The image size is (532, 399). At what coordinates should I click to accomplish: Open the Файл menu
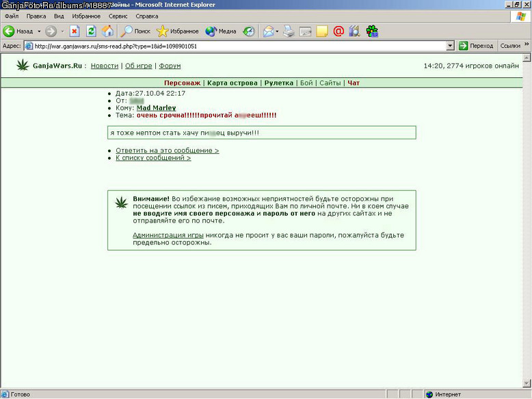12,16
